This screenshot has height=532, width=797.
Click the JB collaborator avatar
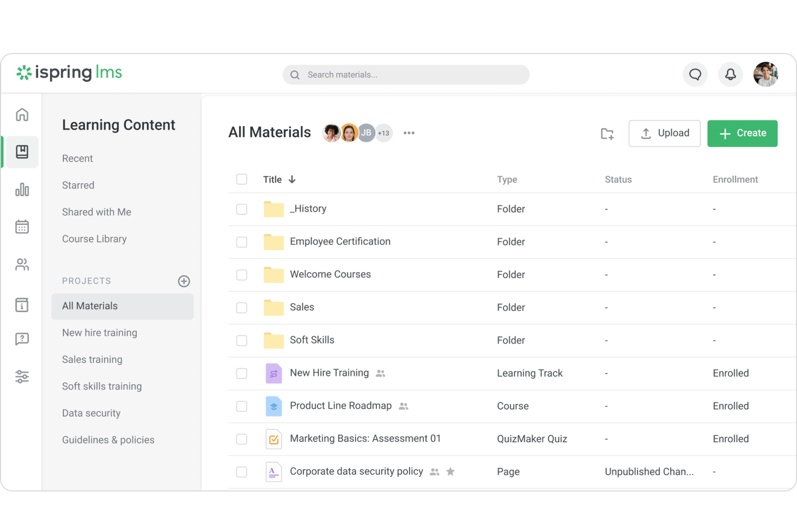point(366,133)
